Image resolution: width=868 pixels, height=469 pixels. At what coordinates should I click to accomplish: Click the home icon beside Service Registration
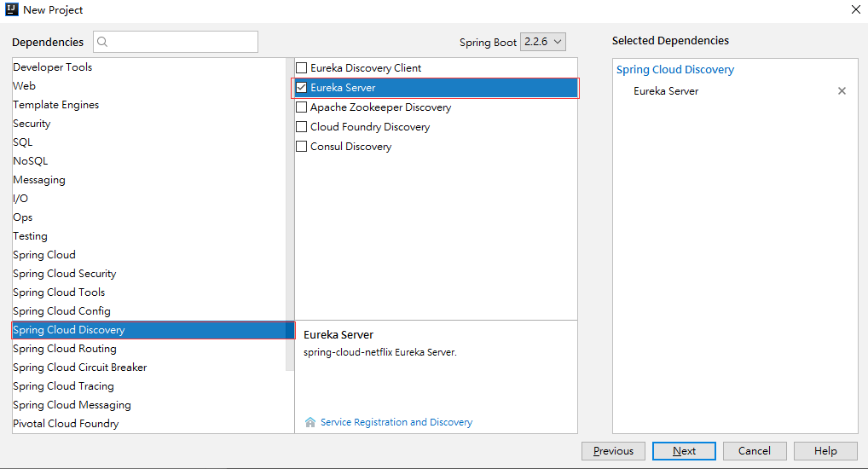coord(310,422)
